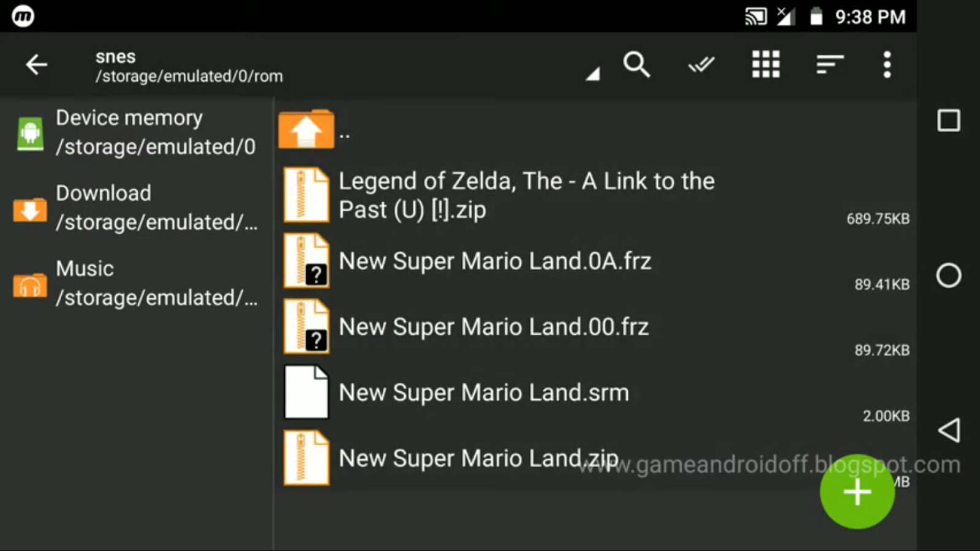980x551 pixels.
Task: Open the search magnifier icon
Action: click(636, 64)
